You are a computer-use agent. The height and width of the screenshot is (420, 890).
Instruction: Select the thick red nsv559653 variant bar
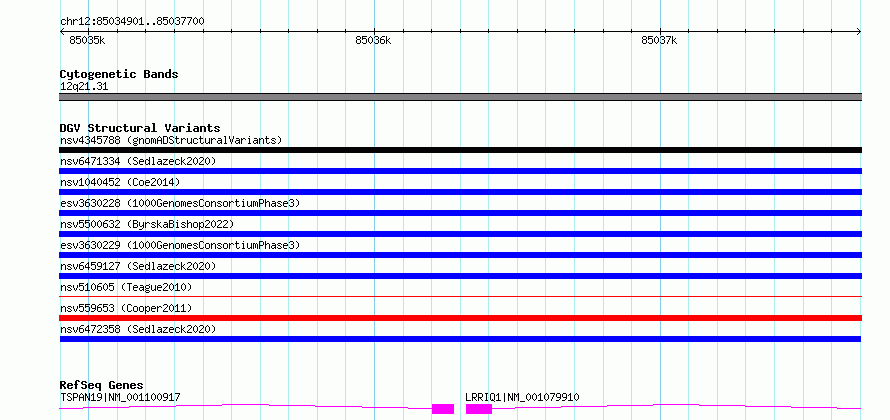click(x=460, y=318)
